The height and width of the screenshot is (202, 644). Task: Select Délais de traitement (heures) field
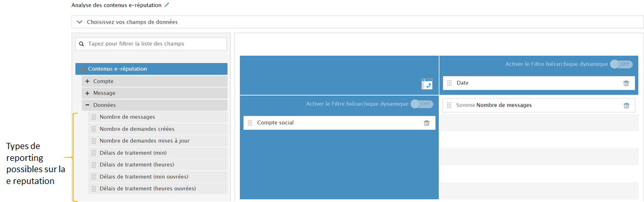158,164
